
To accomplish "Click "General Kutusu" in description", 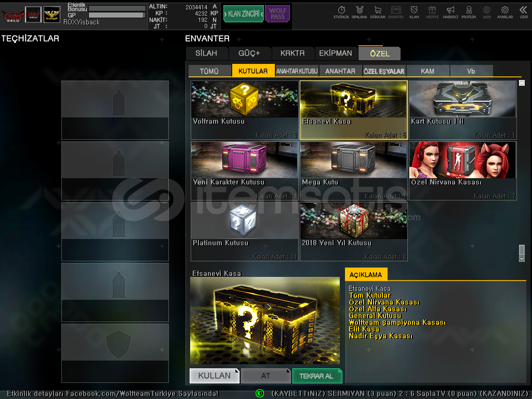I will coord(375,315).
